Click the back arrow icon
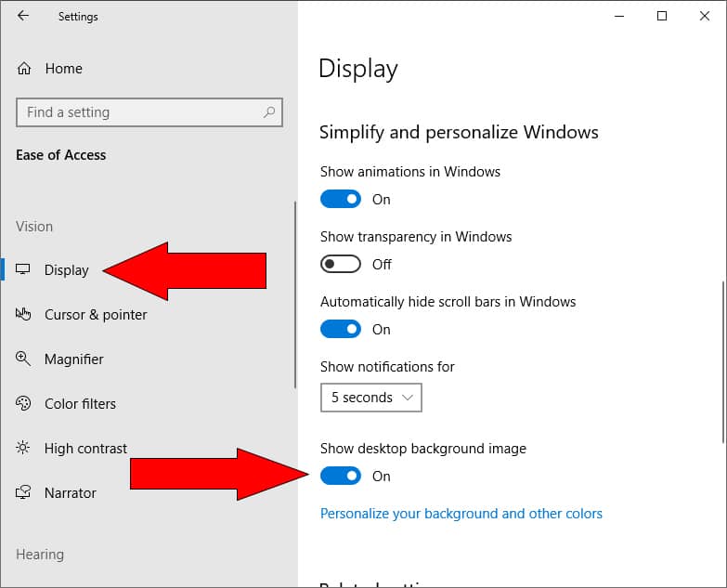The width and height of the screenshot is (727, 588). click(23, 16)
